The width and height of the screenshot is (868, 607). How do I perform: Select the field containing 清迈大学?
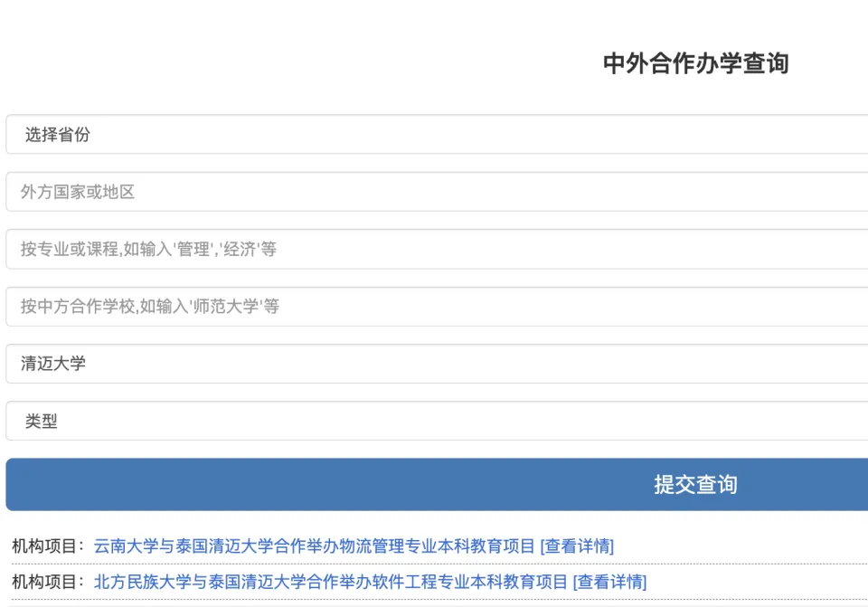[x=437, y=364]
